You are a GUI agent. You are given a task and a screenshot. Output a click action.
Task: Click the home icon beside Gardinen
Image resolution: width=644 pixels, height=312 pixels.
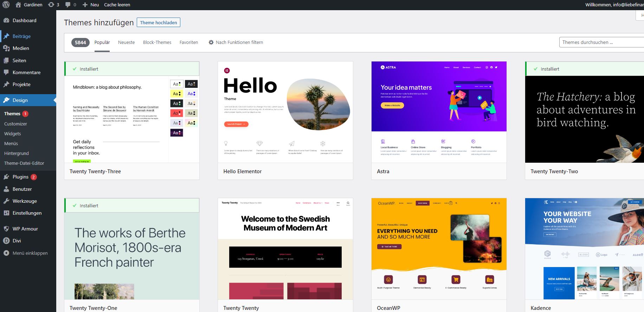(18, 5)
